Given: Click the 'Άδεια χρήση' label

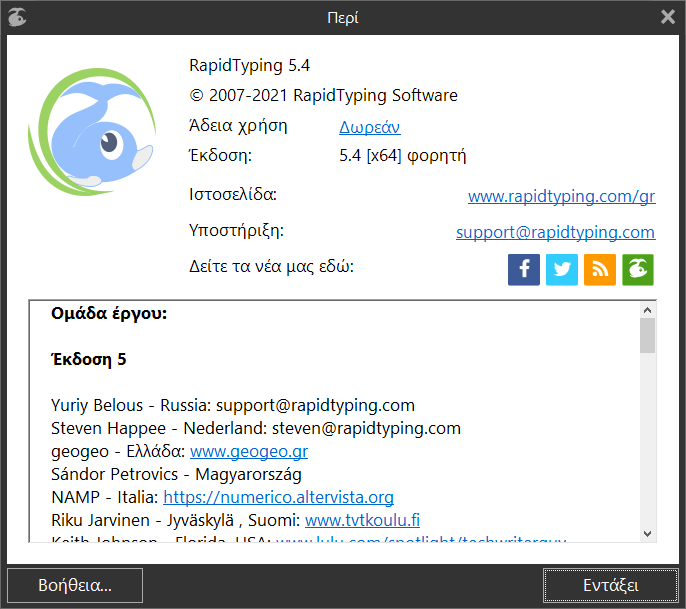Looking at the screenshot, I should click(x=238, y=126).
